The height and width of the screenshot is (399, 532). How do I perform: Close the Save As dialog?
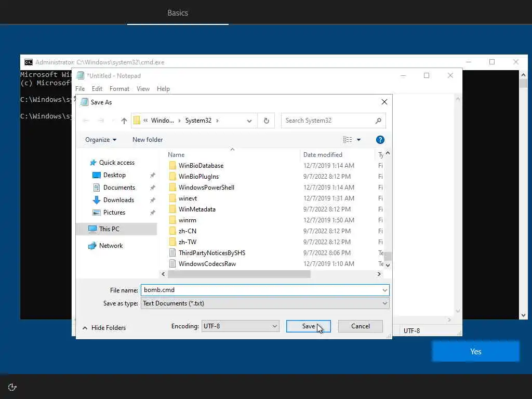pos(384,102)
